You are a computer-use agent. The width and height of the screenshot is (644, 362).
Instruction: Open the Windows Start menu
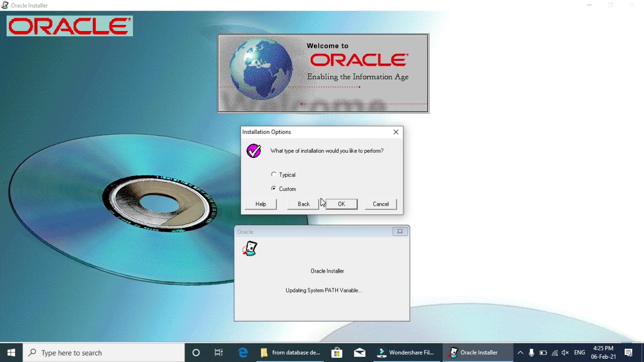pos(11,352)
